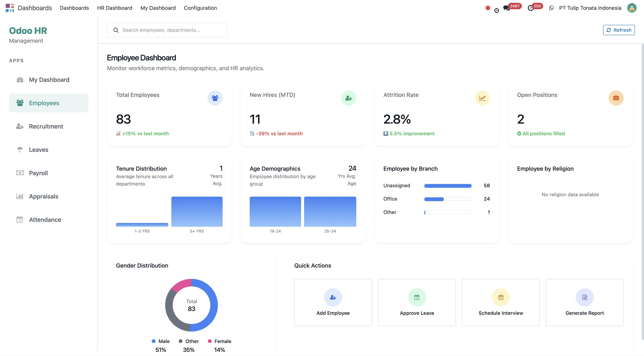Click the 18-24 age group bar
Viewport: 644px width, 356px height.
275,212
